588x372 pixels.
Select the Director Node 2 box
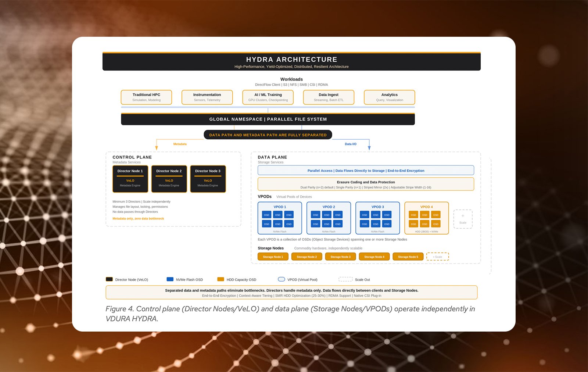pos(169,179)
